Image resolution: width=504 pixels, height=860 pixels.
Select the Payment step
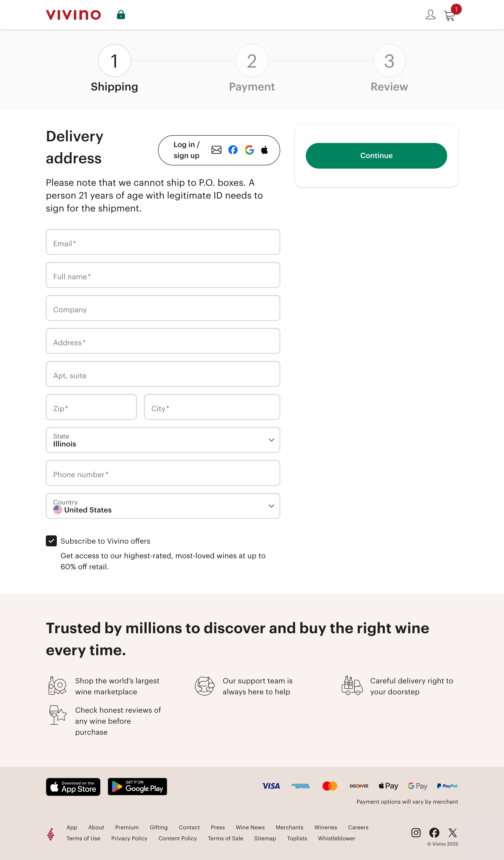pyautogui.click(x=252, y=61)
